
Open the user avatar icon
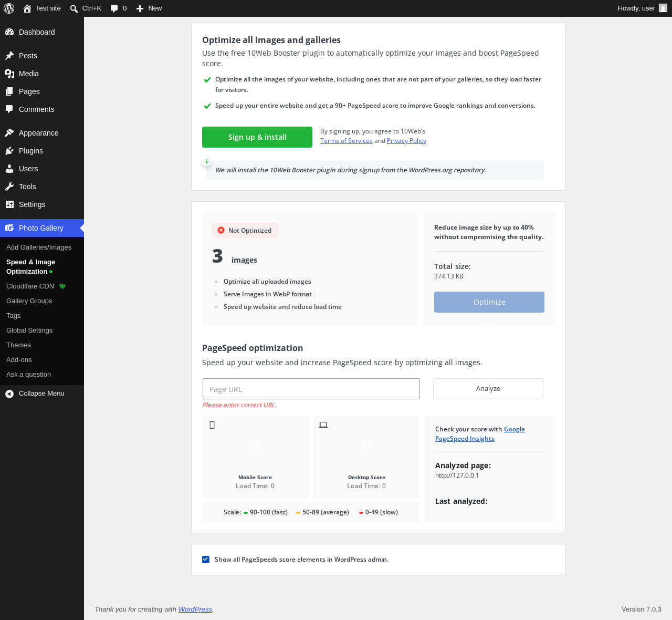tap(663, 8)
